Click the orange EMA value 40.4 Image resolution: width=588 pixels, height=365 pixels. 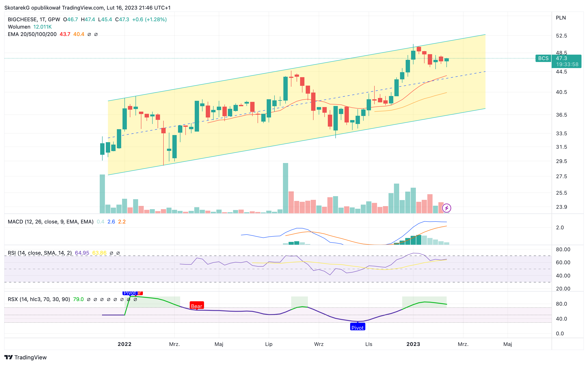pos(79,34)
